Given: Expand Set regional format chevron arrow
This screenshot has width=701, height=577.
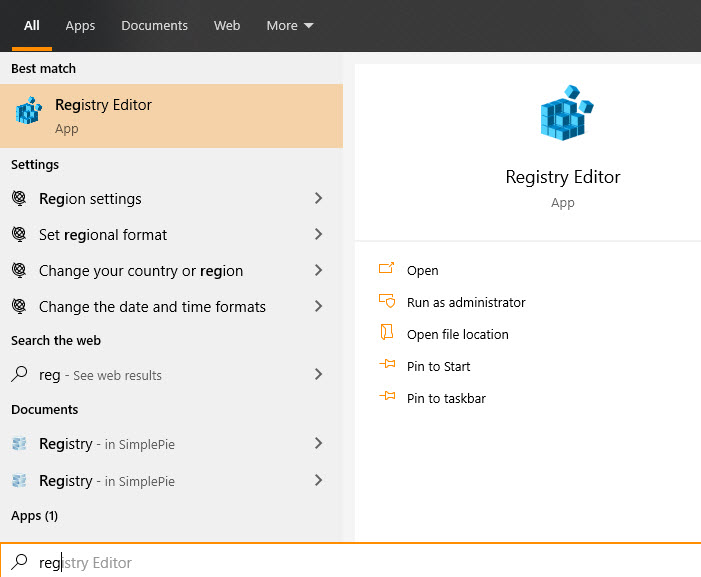Looking at the screenshot, I should [318, 234].
